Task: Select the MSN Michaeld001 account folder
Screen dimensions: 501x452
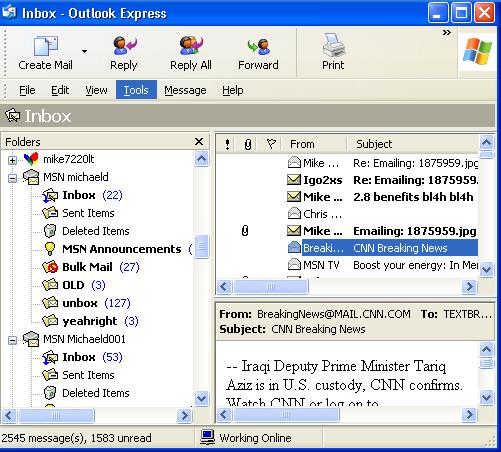Action: (84, 339)
